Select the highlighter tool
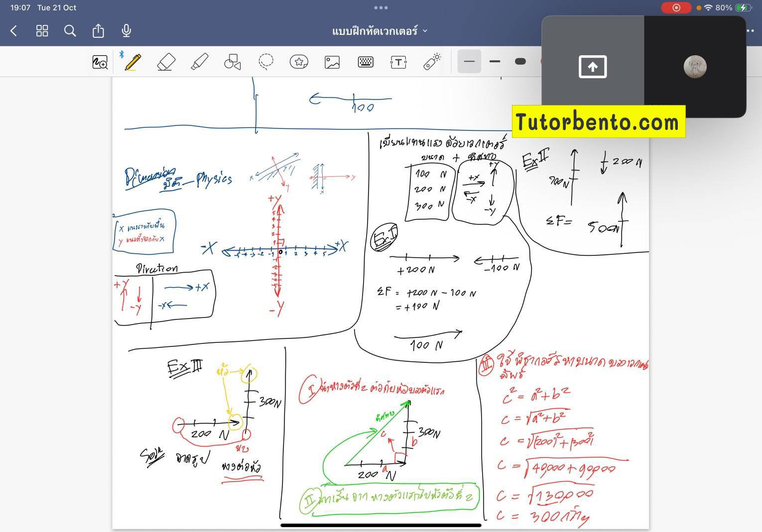This screenshot has width=762, height=532. click(x=199, y=61)
